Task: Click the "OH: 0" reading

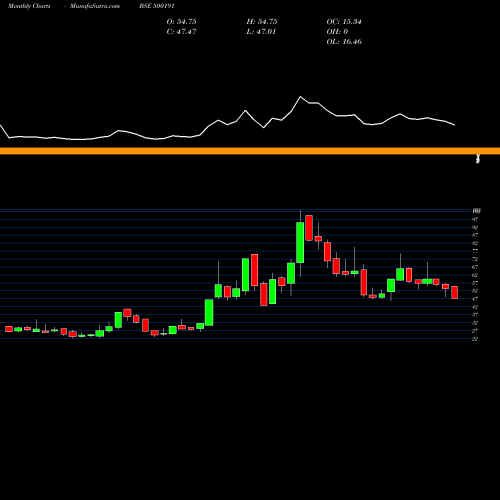Action: 337,32
